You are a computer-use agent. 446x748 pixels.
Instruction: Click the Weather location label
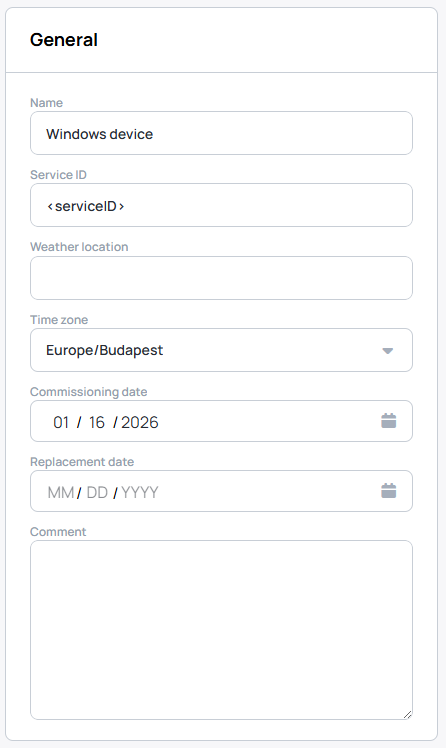(79, 247)
